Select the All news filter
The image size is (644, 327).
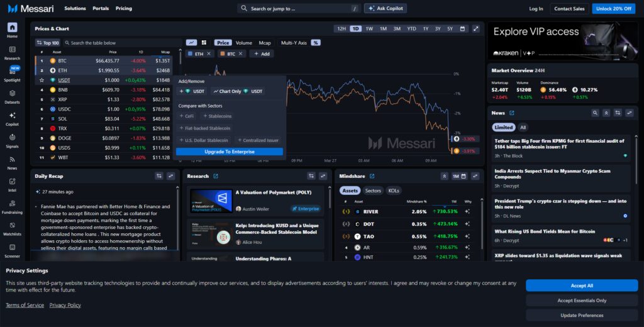click(523, 128)
